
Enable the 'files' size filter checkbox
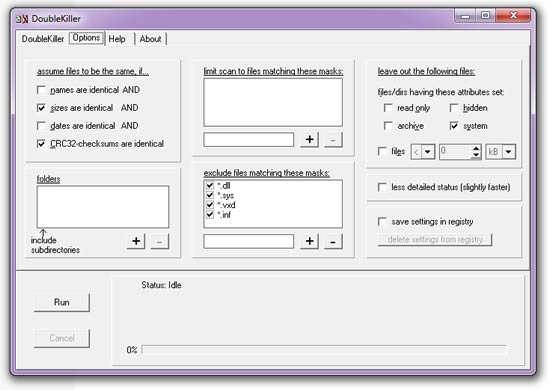(x=382, y=151)
